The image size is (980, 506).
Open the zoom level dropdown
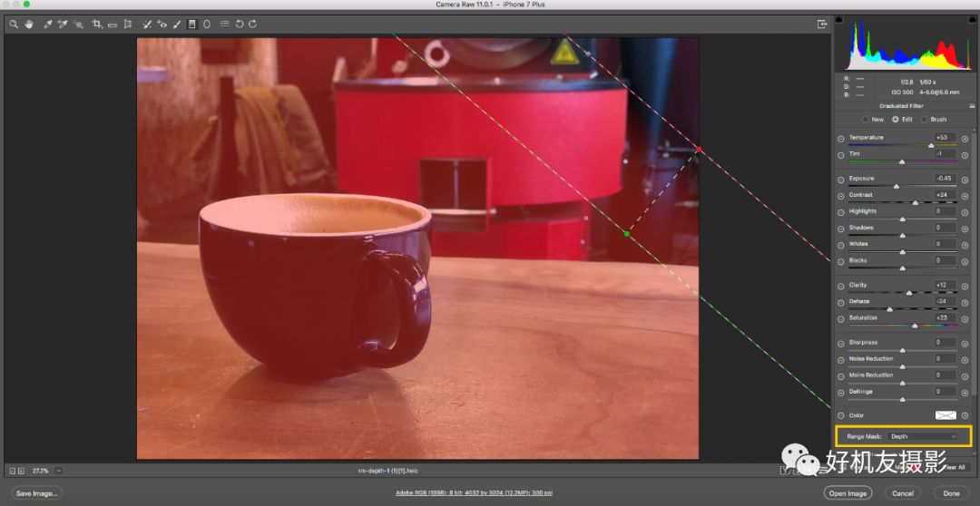point(59,471)
